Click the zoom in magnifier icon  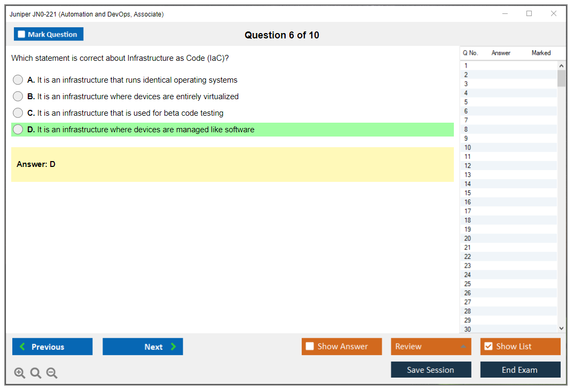pyautogui.click(x=20, y=373)
